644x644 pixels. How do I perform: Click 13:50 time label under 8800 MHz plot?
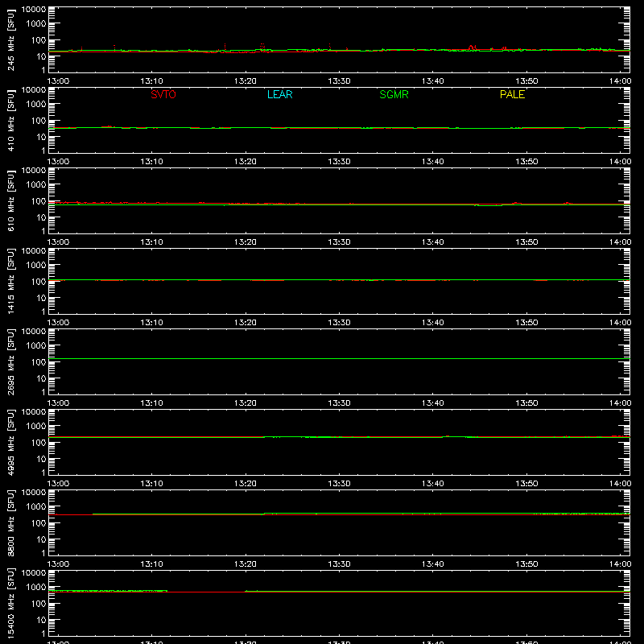[x=526, y=564]
